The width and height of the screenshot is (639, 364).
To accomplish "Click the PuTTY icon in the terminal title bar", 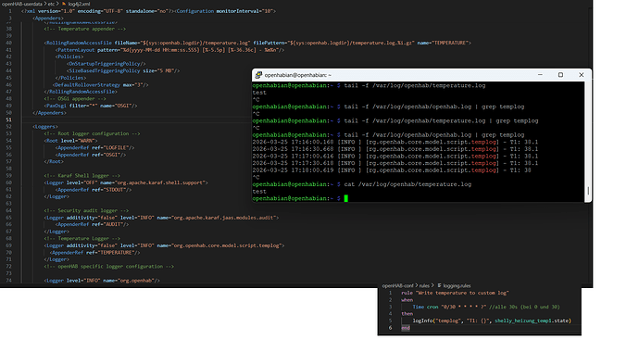I will point(258,75).
